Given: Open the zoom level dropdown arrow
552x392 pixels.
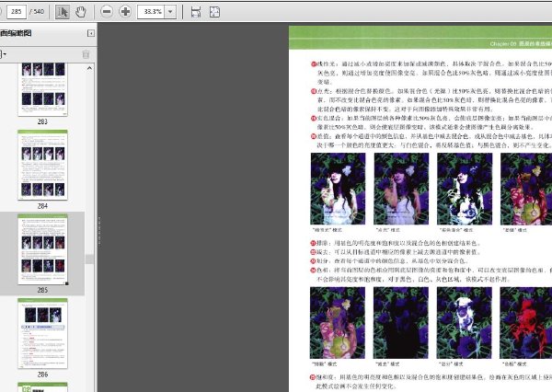Looking at the screenshot, I should [x=170, y=12].
